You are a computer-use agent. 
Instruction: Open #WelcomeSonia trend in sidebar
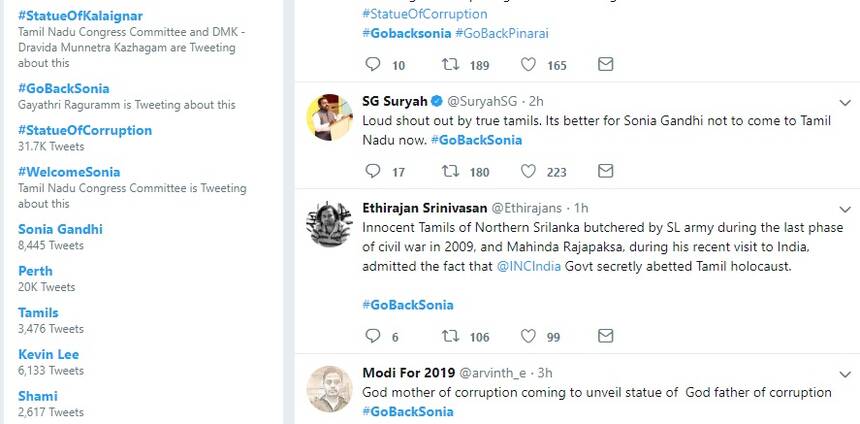click(x=70, y=172)
